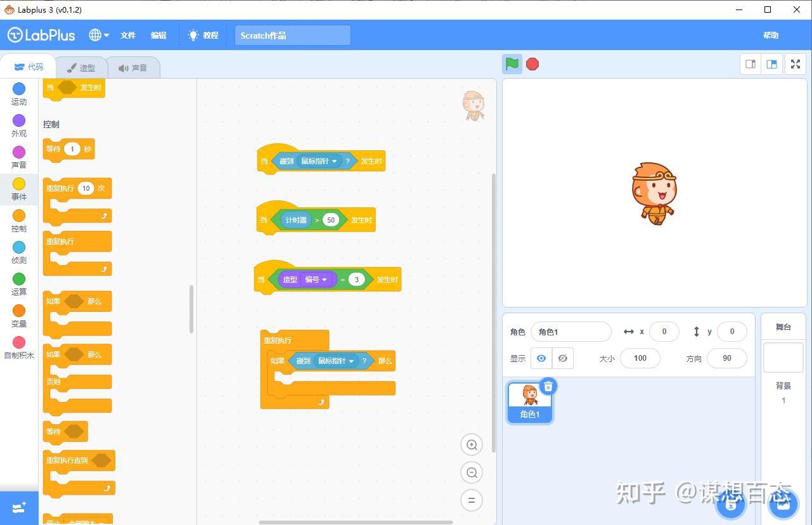Click the 帮助 (Help) link
The image size is (812, 525).
tap(770, 35)
